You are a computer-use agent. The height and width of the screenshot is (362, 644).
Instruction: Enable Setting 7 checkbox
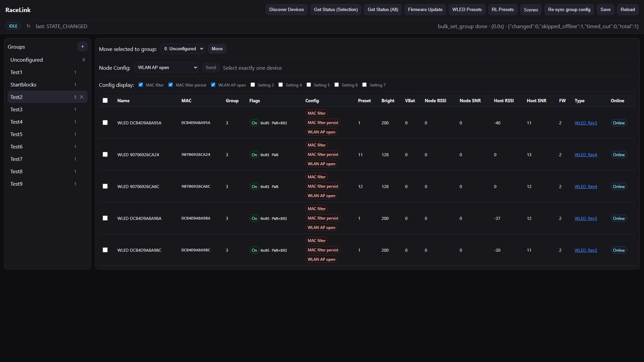coord(365,85)
